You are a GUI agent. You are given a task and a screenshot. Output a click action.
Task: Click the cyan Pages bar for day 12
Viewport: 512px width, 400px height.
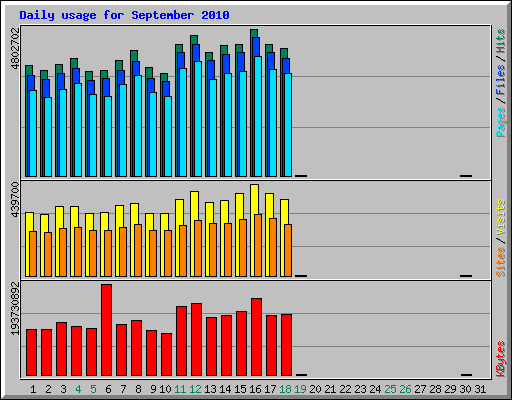click(198, 119)
